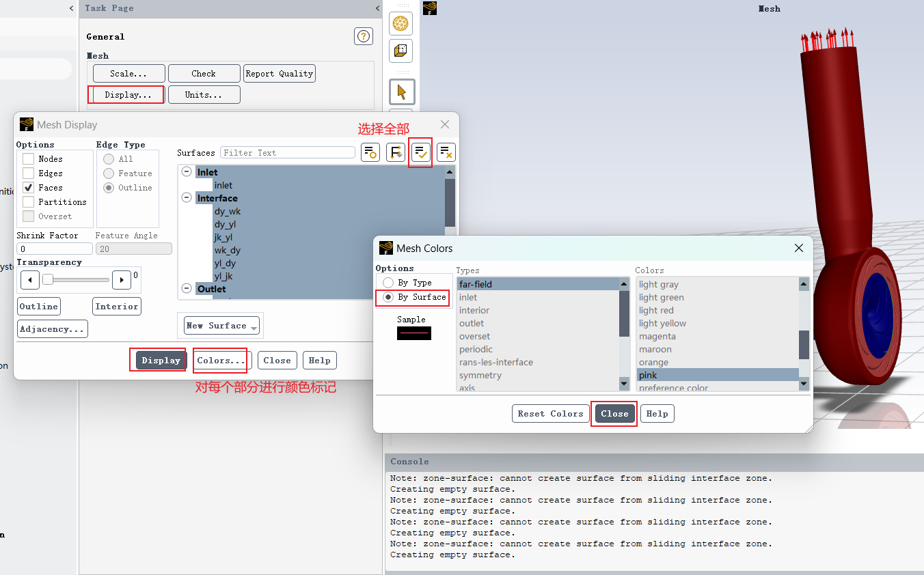
Task: Click the Transparency slider handle
Action: [x=48, y=279]
